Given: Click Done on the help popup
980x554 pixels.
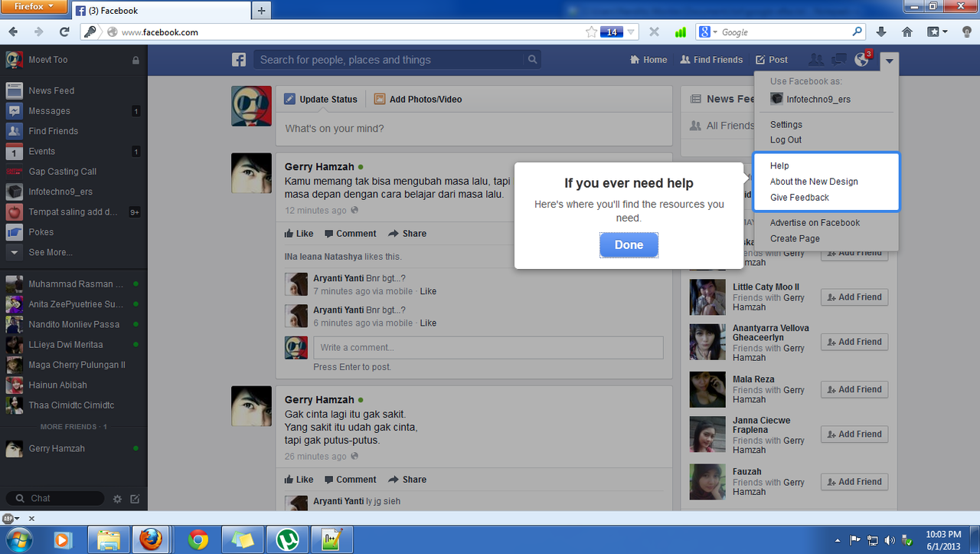Looking at the screenshot, I should pyautogui.click(x=629, y=245).
